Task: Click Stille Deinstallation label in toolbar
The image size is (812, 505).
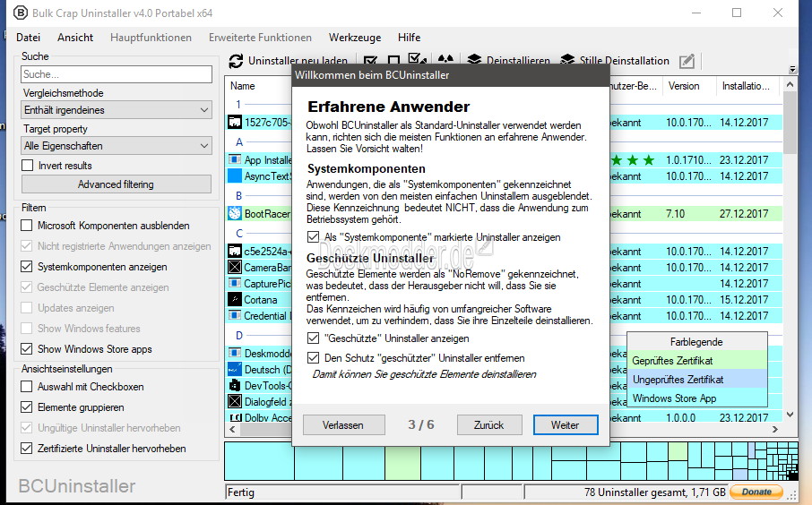Action: tap(624, 61)
